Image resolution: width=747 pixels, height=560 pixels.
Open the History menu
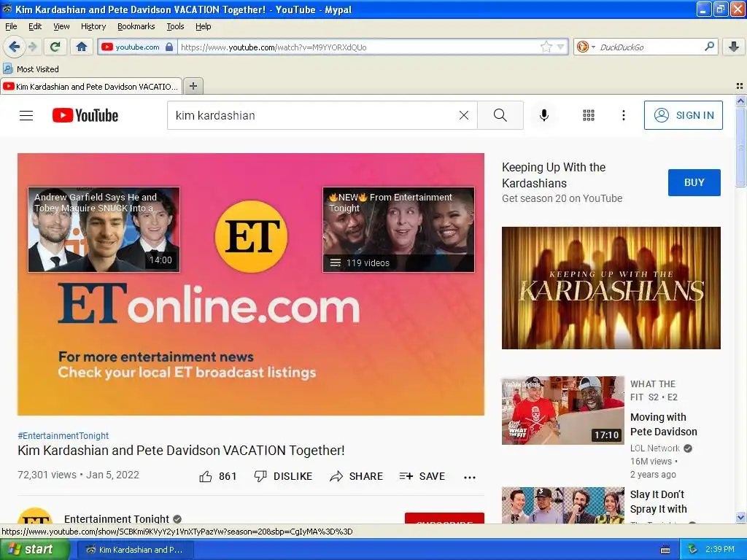93,26
